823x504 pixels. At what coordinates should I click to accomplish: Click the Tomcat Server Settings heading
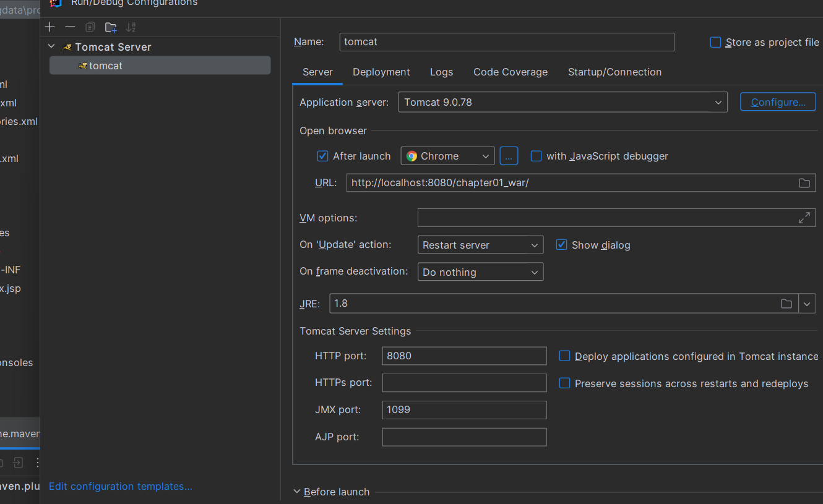(355, 331)
